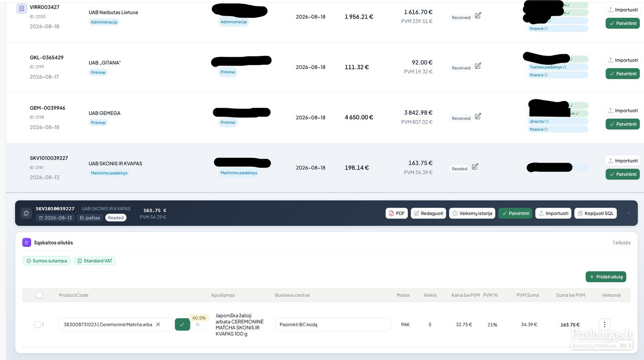Screen dimensions: 644x360
Task: Click the edit icon in the GKL-0365429 row
Action: coord(478,66)
